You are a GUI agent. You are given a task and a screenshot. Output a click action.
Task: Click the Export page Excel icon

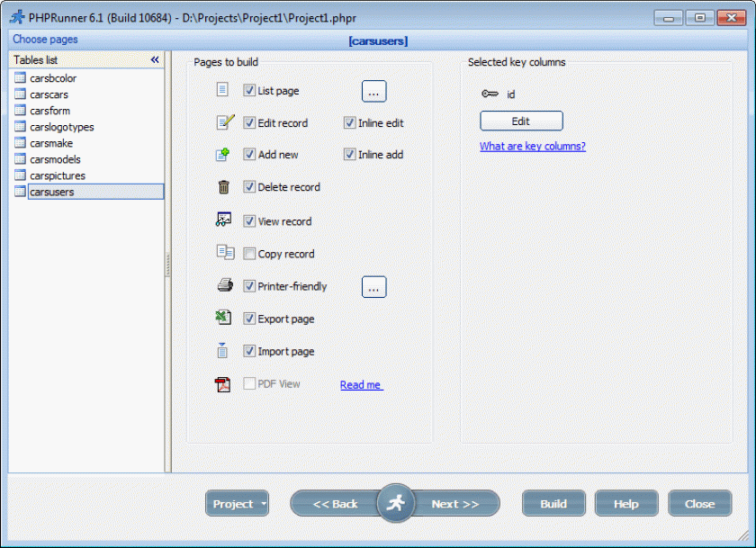coord(223,317)
